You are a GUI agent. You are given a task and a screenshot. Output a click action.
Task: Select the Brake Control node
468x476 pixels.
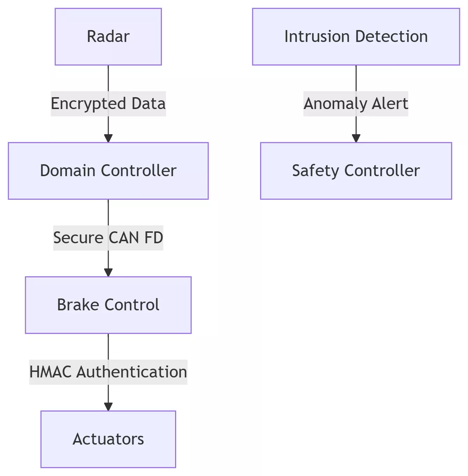pos(108,305)
